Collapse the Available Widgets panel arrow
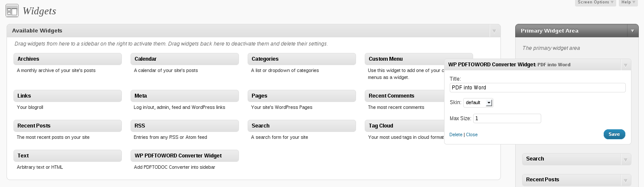 tap(494, 31)
